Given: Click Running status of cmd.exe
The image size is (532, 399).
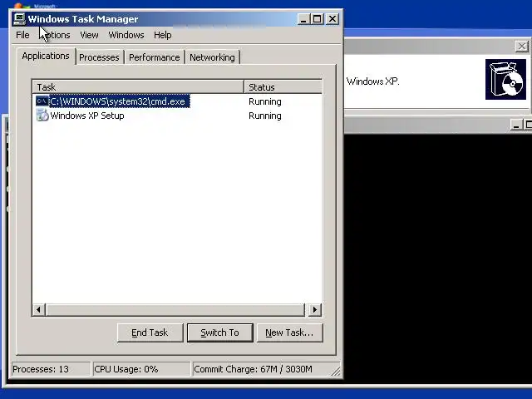Looking at the screenshot, I should 265,101.
